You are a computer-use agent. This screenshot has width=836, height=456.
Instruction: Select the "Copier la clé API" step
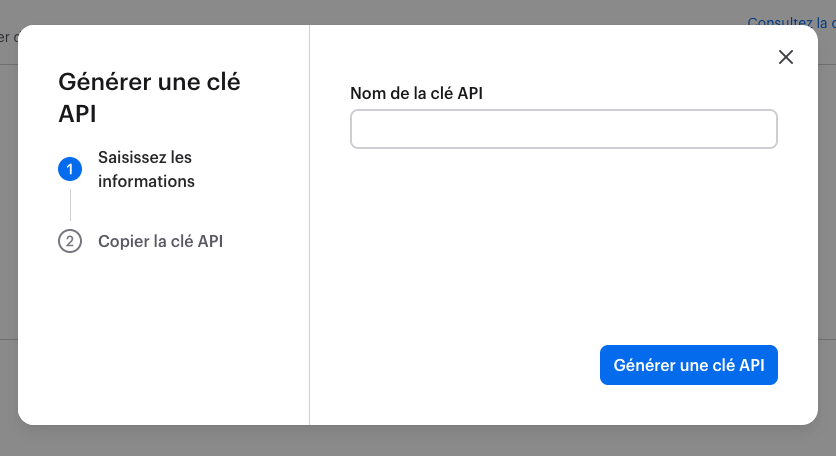click(x=160, y=241)
